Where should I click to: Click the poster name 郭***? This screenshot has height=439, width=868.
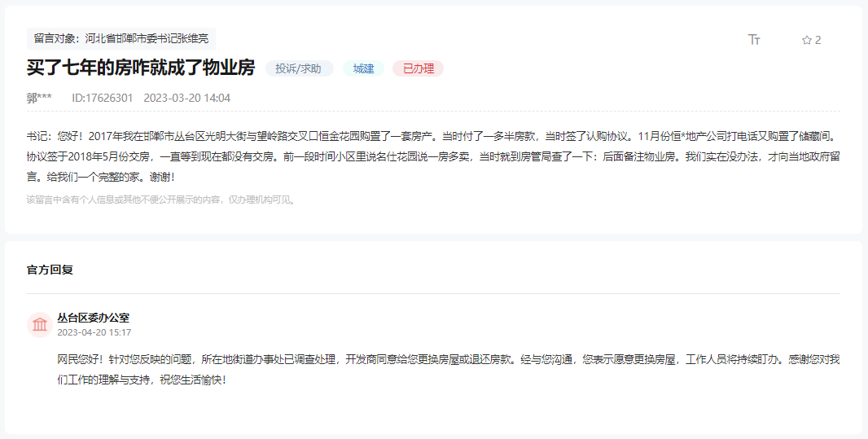coord(39,98)
